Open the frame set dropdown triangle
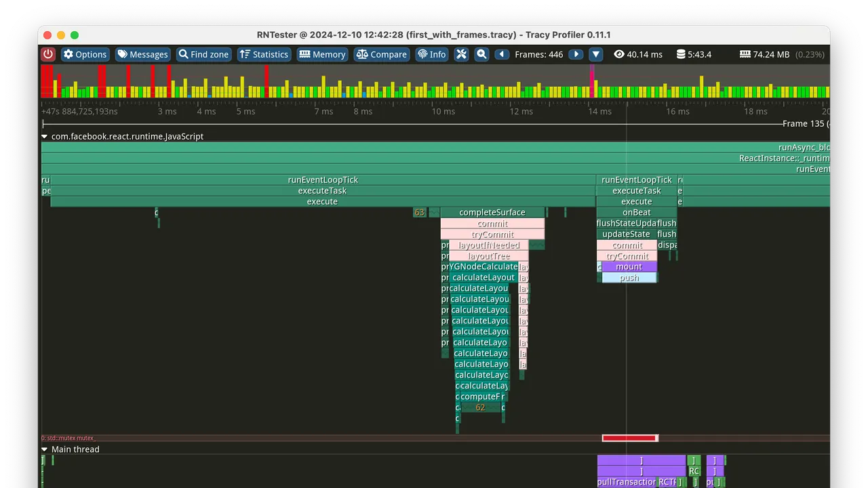Viewport: 868px width, 488px height. click(595, 54)
